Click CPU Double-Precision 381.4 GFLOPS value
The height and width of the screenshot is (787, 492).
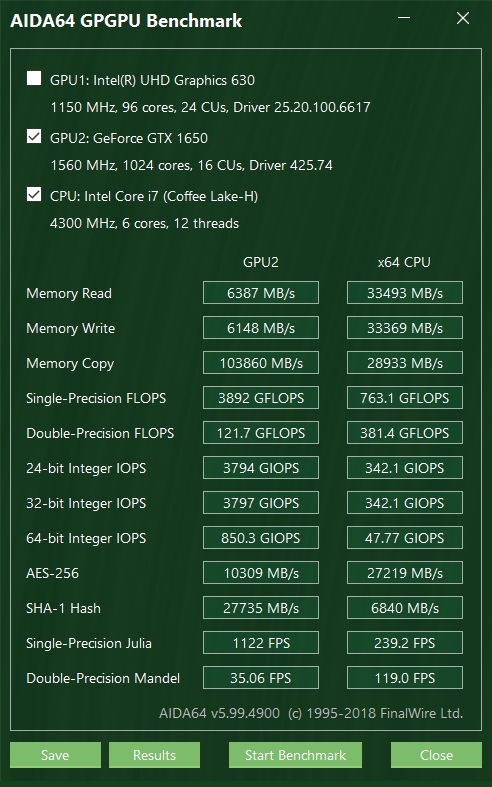coord(405,433)
